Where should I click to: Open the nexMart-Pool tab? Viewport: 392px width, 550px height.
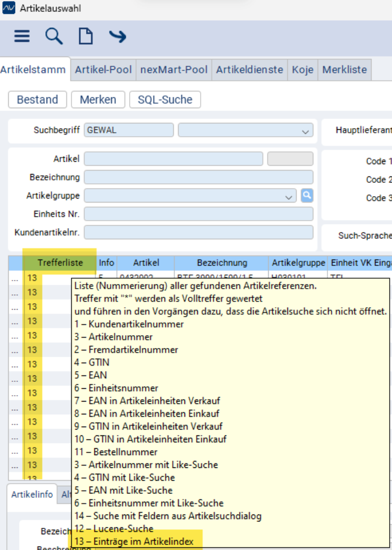174,70
